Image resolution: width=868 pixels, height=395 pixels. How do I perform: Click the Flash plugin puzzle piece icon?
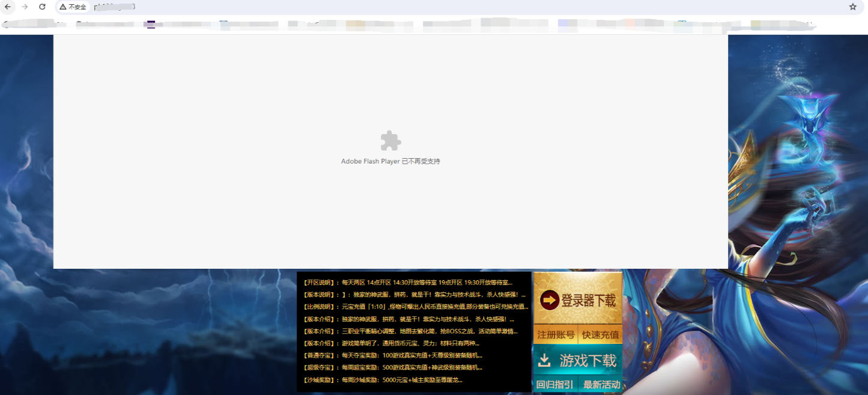(390, 141)
